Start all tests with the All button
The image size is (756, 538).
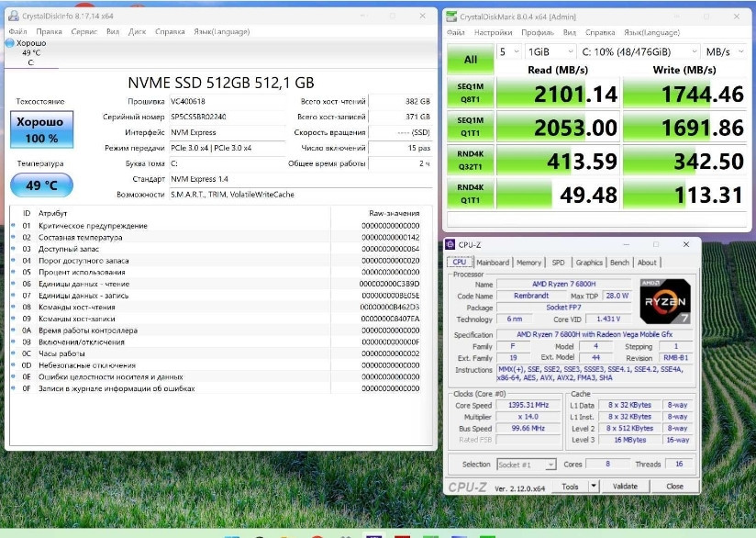[x=472, y=59]
